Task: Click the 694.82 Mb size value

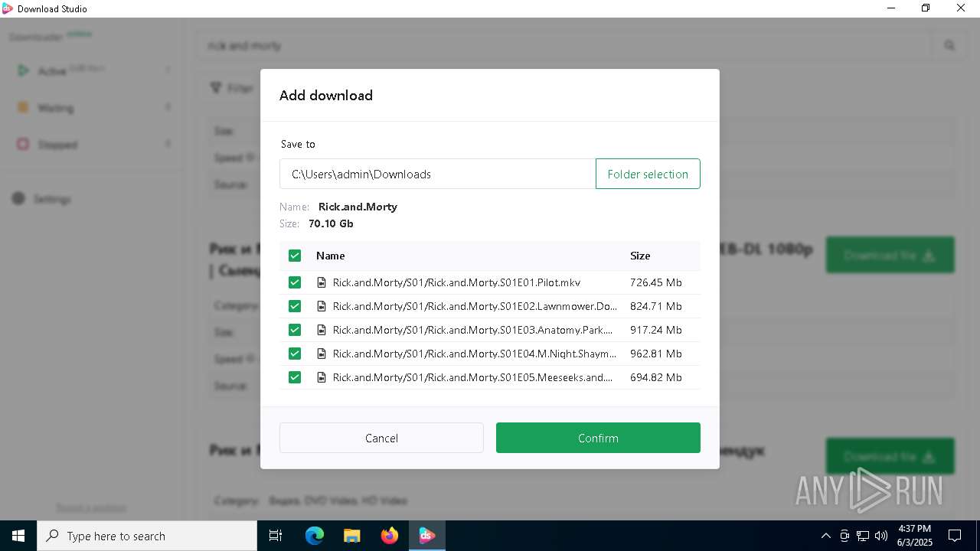Action: pos(656,377)
